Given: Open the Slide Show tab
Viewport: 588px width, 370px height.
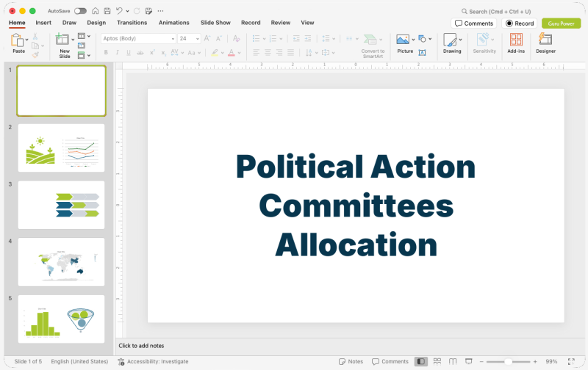Looking at the screenshot, I should 215,23.
